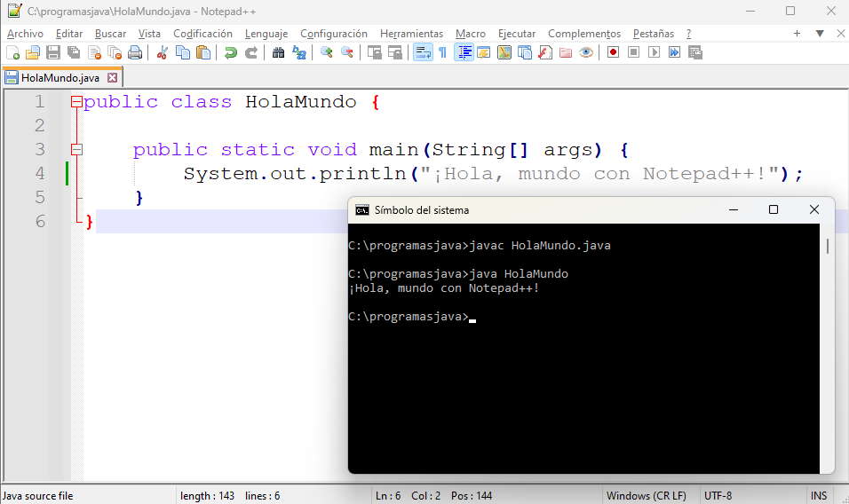Open the Configuración menu
Image resolution: width=849 pixels, height=504 pixels.
tap(334, 34)
